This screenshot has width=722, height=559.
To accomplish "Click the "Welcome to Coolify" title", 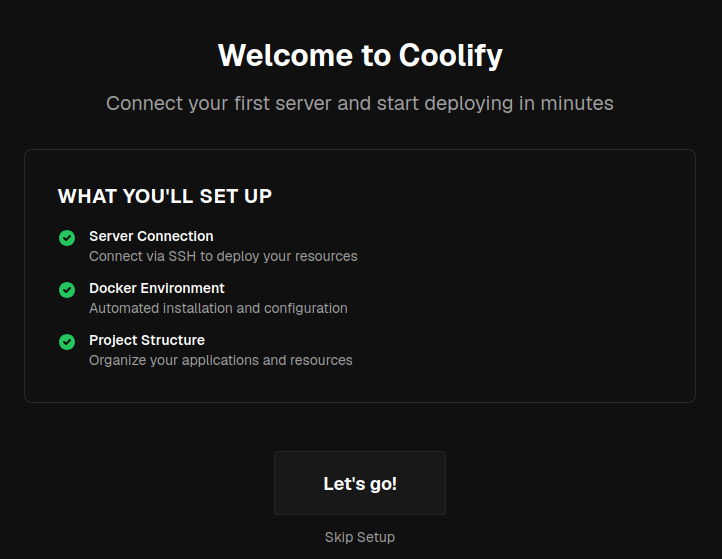I will coord(360,55).
